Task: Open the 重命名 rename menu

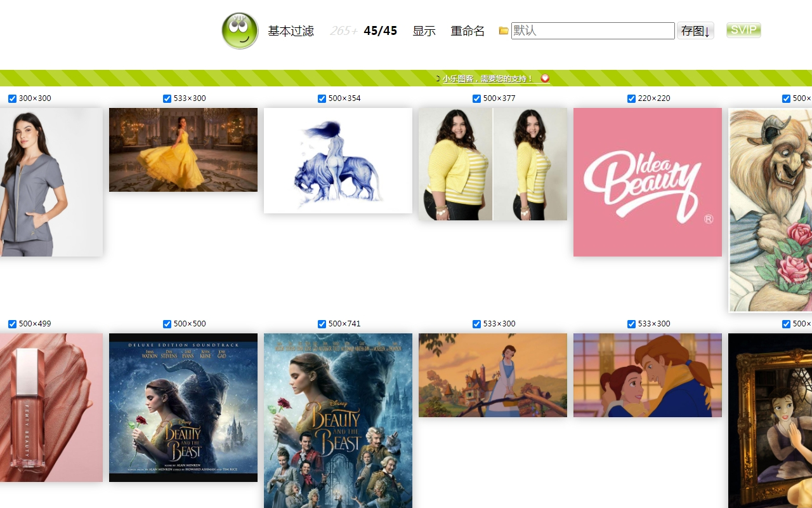Action: (x=468, y=30)
